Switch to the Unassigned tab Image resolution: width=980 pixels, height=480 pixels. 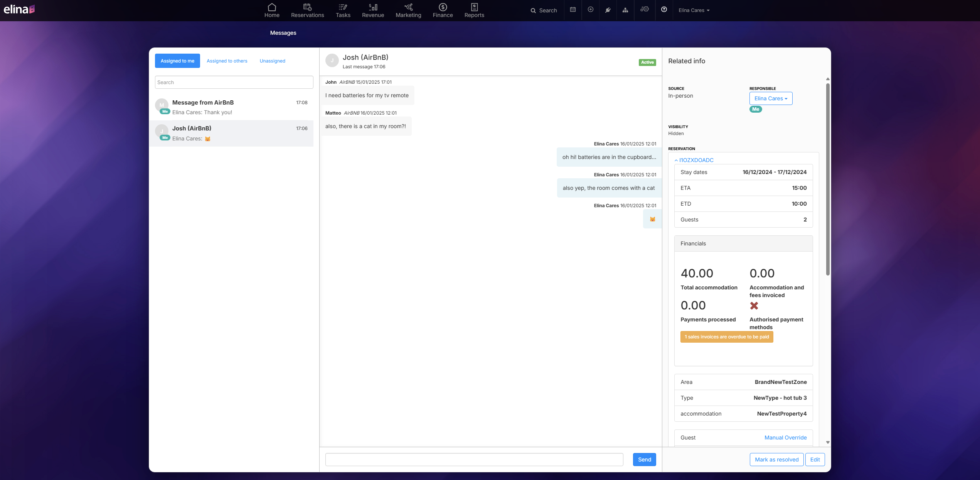[272, 61]
